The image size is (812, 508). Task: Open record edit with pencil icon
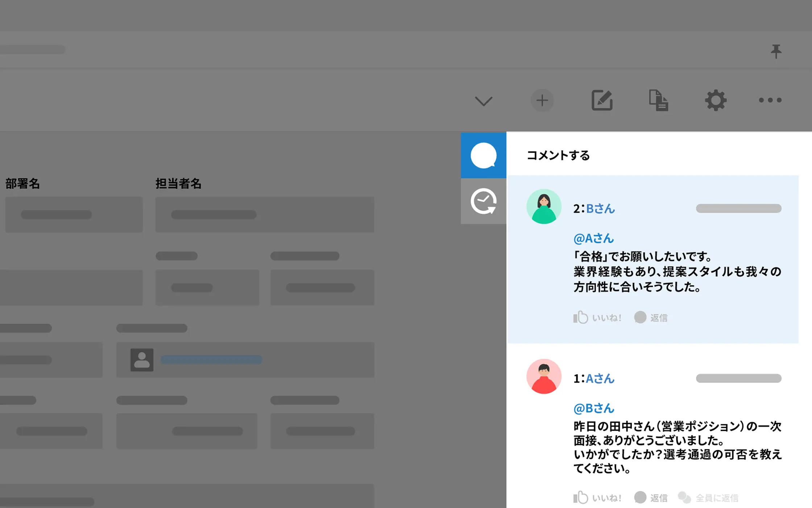602,100
